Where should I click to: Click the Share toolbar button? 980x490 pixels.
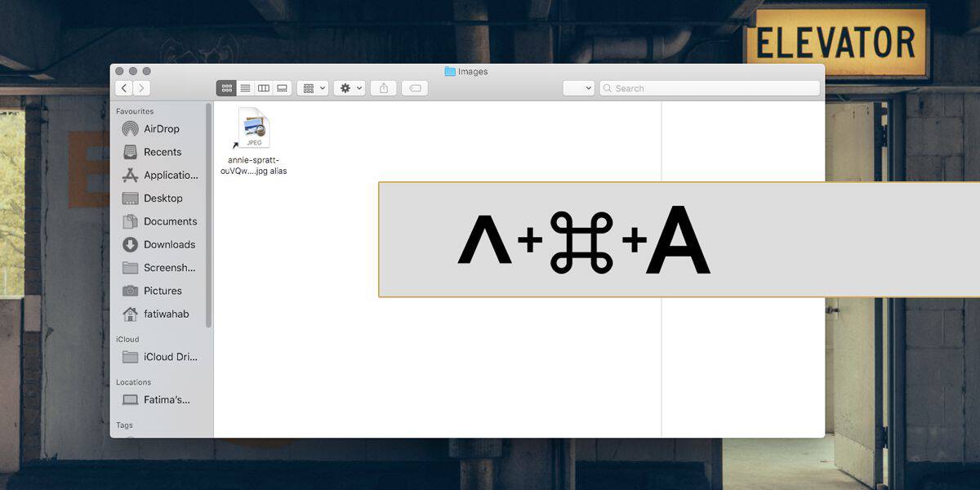coord(383,88)
